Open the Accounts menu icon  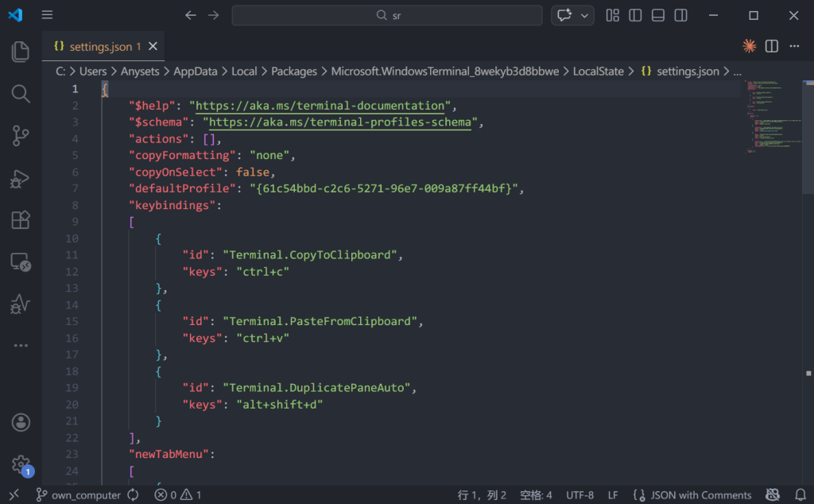tap(21, 422)
